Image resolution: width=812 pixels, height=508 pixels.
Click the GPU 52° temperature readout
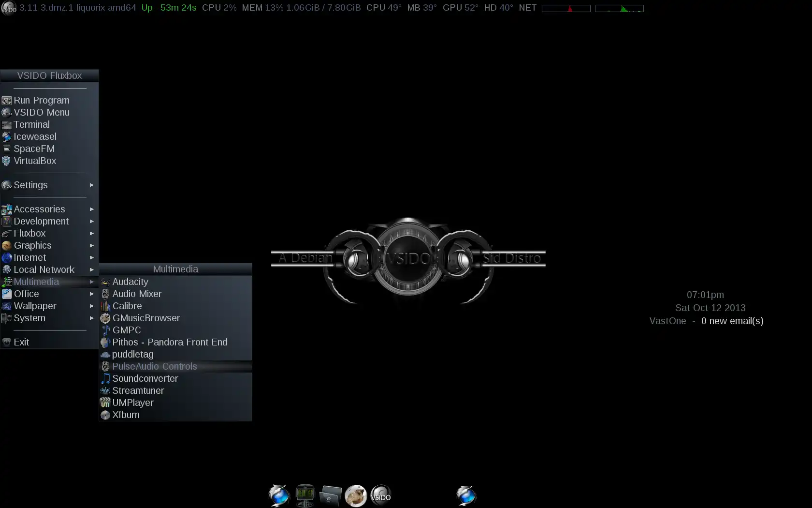click(x=461, y=8)
